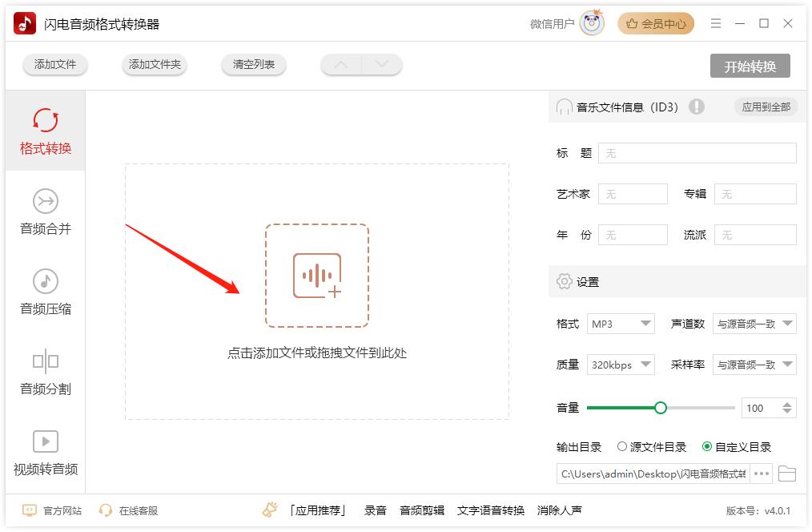Select the 视频转音频 video-to-audio tool
This screenshot has height=532, width=812.
(45, 450)
